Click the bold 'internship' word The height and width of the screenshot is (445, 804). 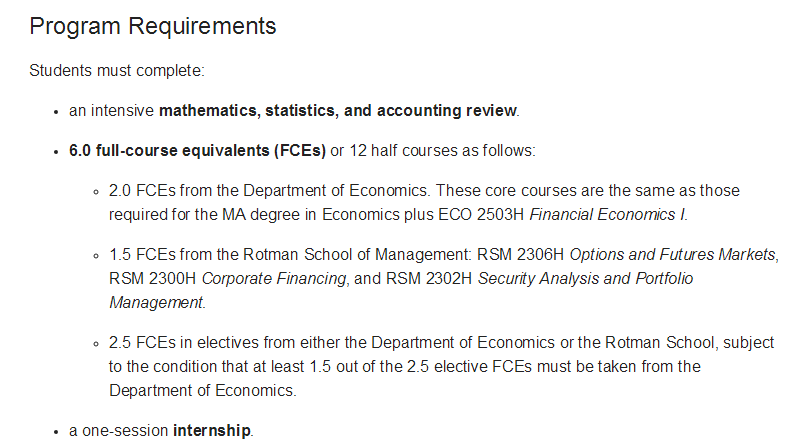tap(212, 431)
